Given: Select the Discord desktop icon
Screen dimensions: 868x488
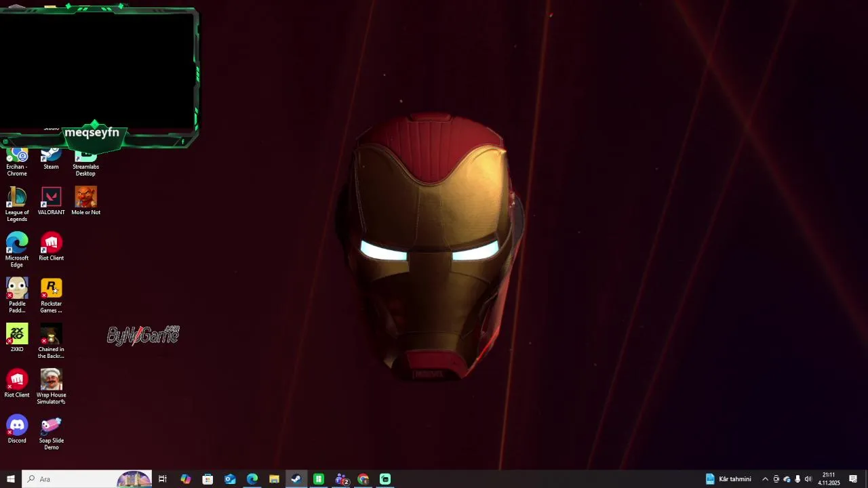Looking at the screenshot, I should 17,429.
